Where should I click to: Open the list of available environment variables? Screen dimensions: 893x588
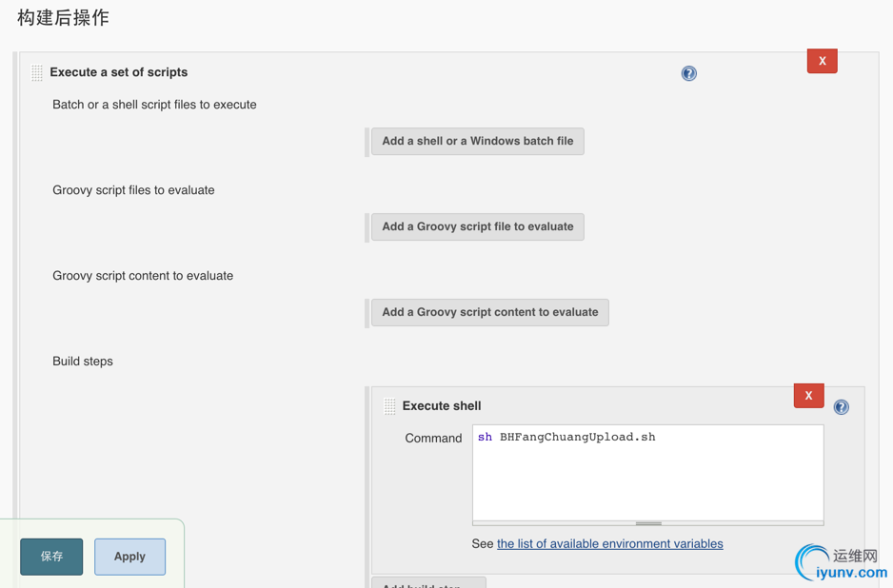(x=609, y=544)
